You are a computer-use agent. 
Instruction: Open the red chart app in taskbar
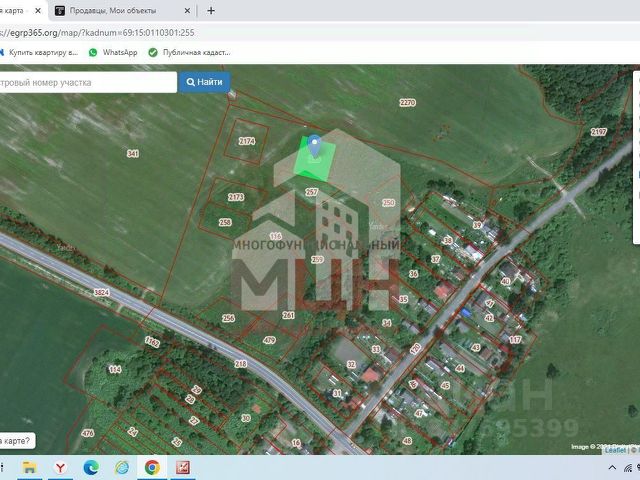tap(183, 468)
